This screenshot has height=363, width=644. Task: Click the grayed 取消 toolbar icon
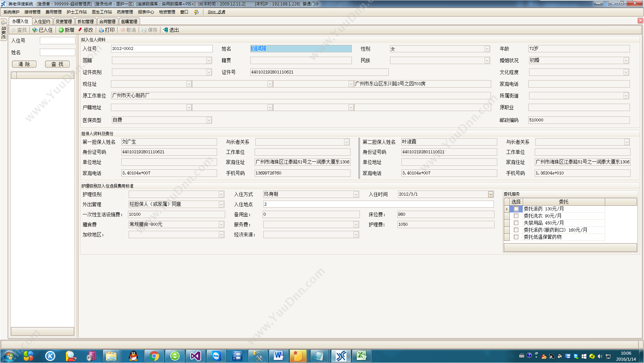pyautogui.click(x=123, y=30)
